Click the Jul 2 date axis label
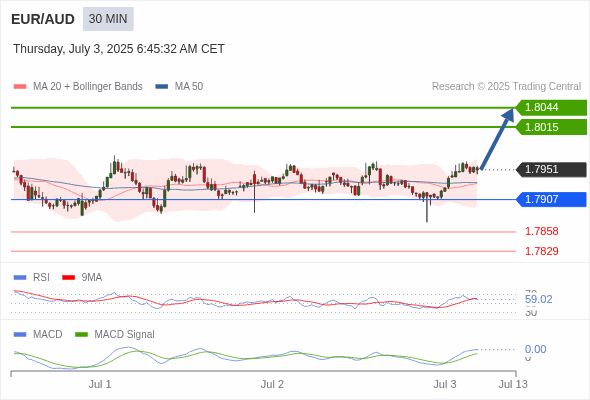This screenshot has height=400, width=590. point(272,384)
